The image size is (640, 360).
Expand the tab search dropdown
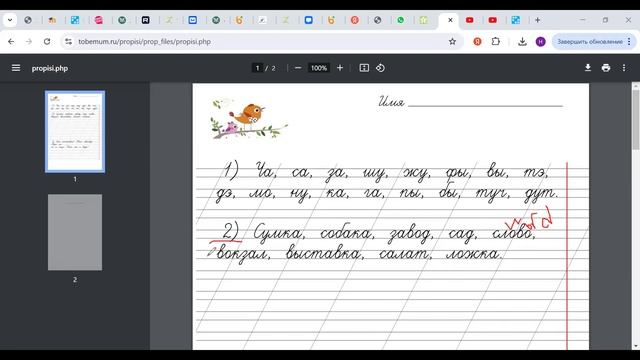click(x=10, y=20)
